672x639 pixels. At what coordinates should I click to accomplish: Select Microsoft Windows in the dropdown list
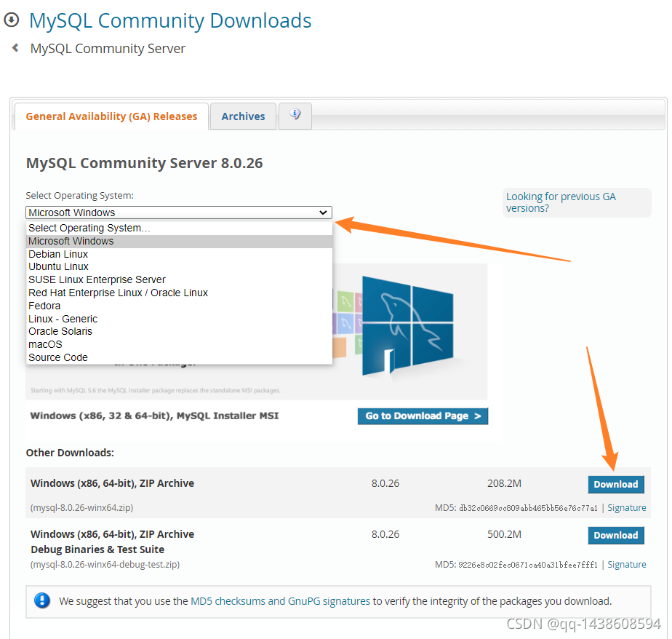click(x=179, y=241)
